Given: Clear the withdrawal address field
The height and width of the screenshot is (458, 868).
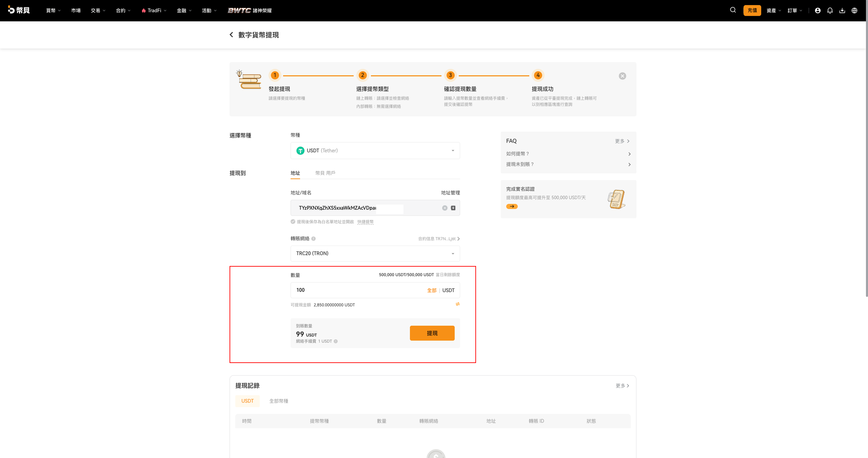Looking at the screenshot, I should [445, 208].
